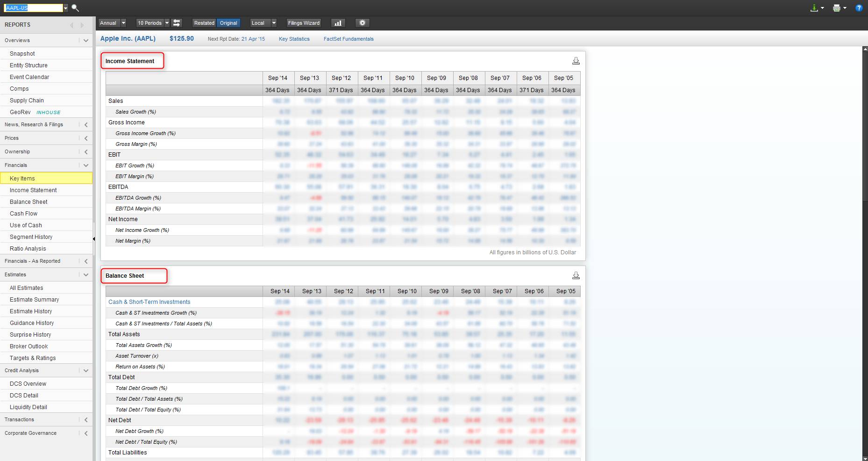Click the Sep '14 income statement header
Screen dimensions: 868x461
277,78
